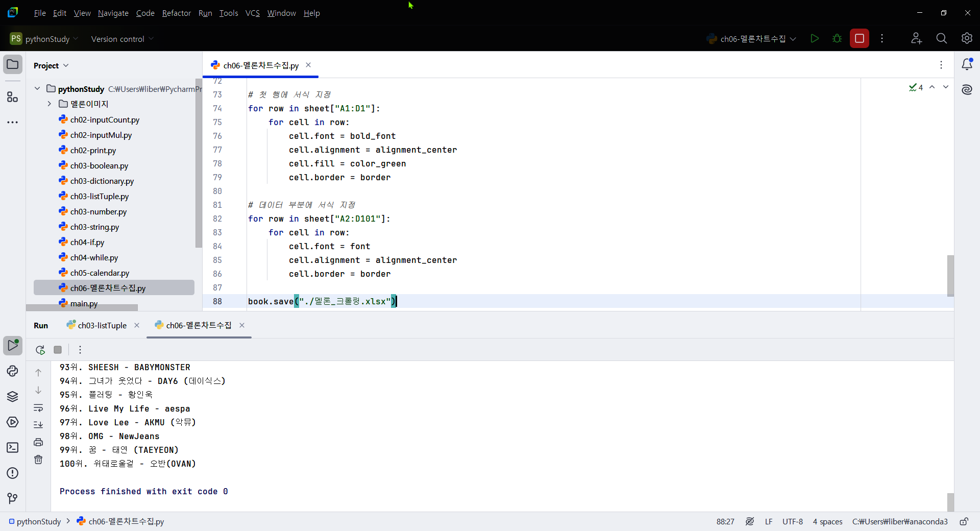Screen dimensions: 980x531
Task: Switch to the ch03-listTuple run tab
Action: (102, 326)
